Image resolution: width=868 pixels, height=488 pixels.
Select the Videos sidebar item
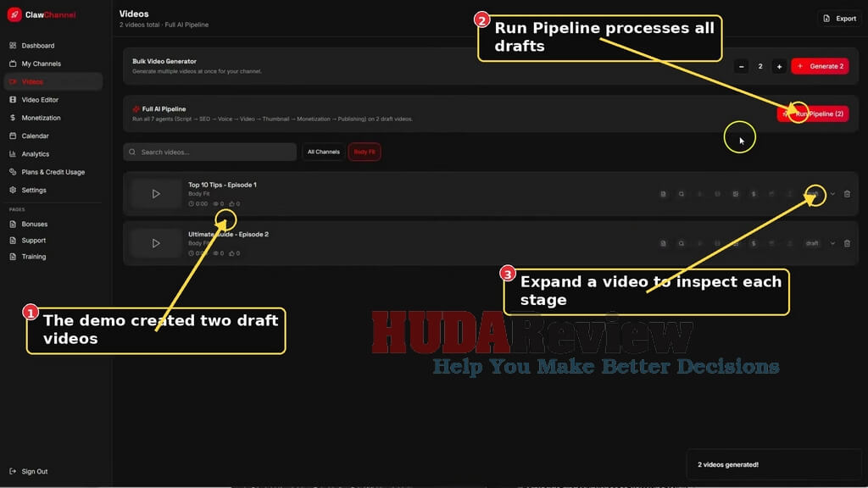click(x=53, y=82)
